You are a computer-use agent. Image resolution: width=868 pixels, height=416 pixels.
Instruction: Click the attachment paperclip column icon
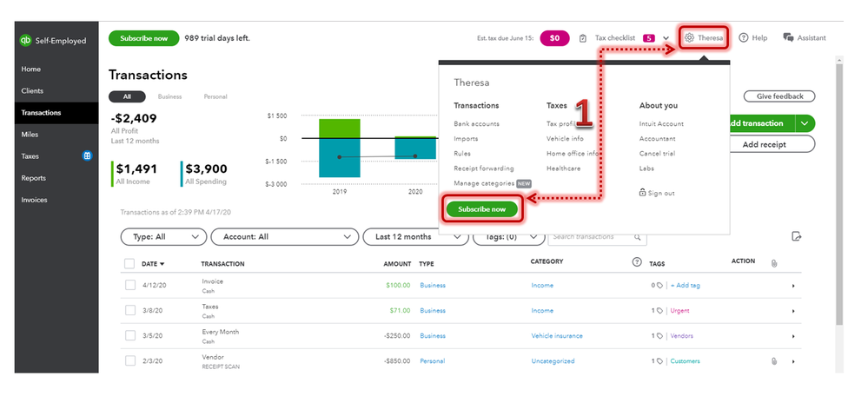(x=774, y=263)
